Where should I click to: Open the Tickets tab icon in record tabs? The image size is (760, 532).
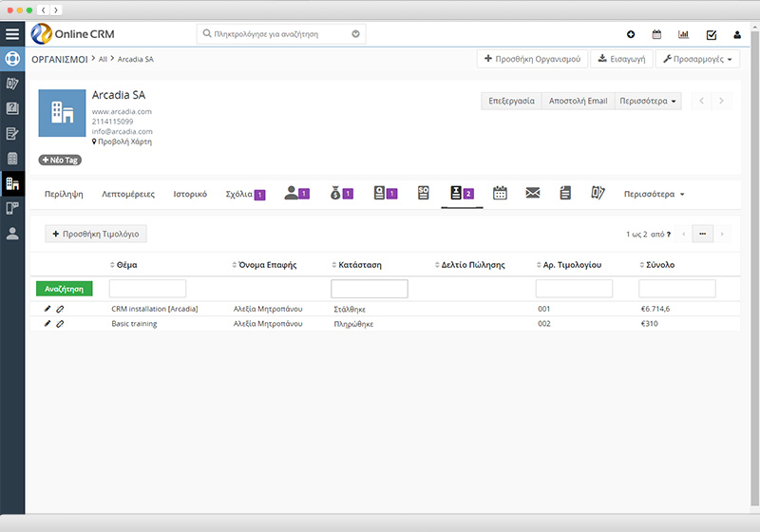(598, 193)
